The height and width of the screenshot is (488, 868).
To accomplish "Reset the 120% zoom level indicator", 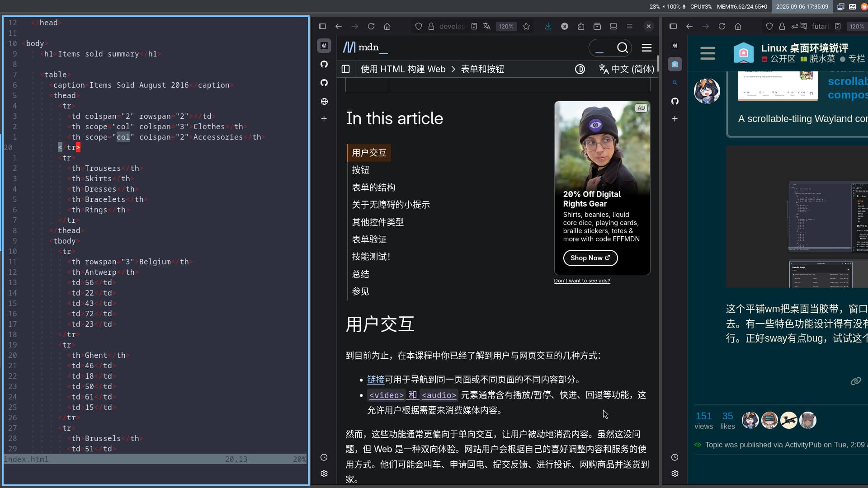I will [x=506, y=26].
